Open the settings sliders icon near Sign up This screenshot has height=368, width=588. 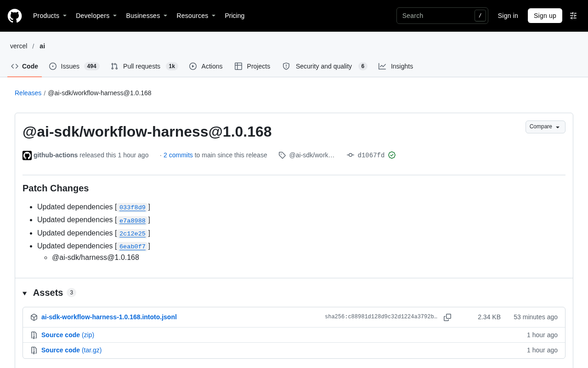[x=573, y=16]
